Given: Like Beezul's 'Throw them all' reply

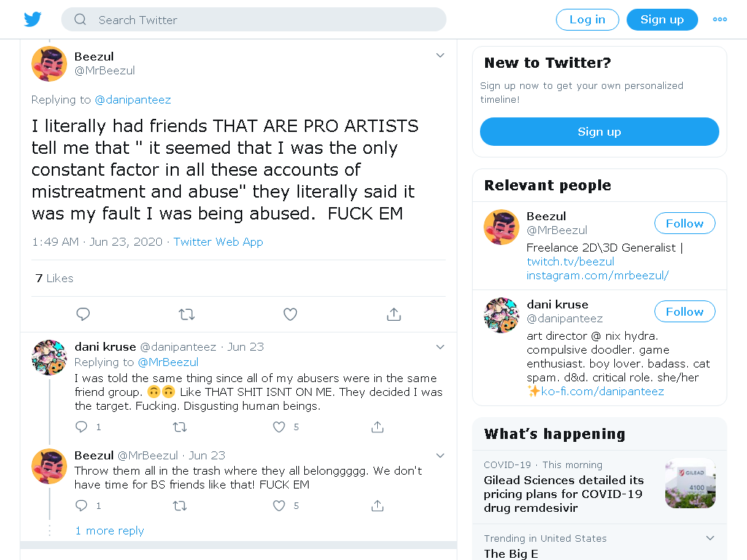Looking at the screenshot, I should pyautogui.click(x=279, y=506).
